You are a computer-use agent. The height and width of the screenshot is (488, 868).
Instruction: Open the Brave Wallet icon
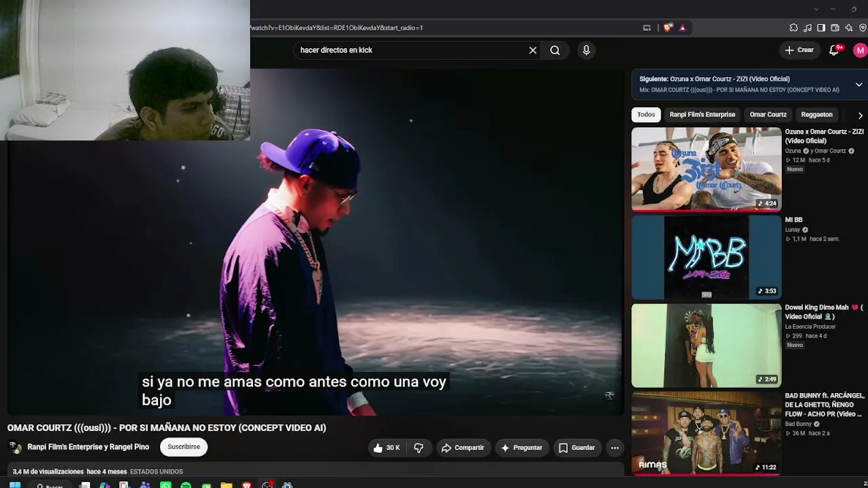(835, 28)
